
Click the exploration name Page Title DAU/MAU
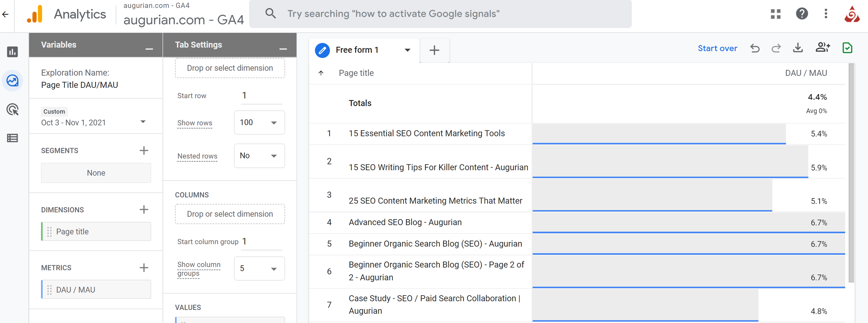[x=80, y=85]
